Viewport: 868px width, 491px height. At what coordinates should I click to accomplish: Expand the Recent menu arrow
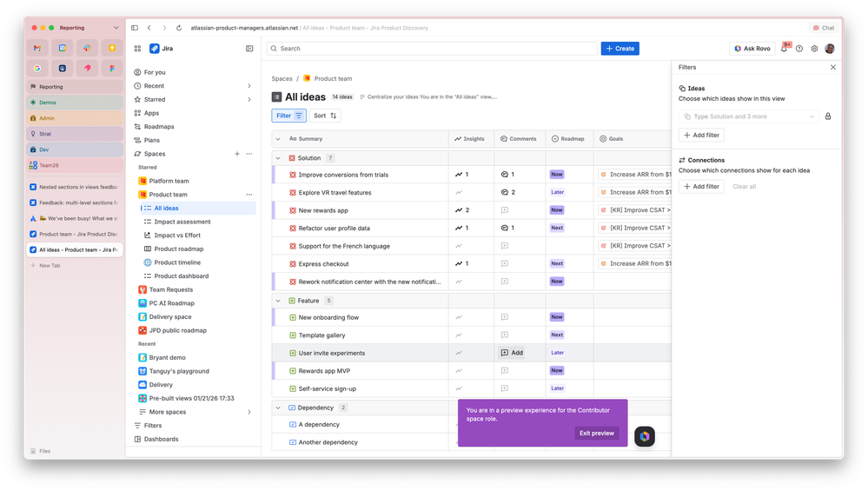(x=249, y=86)
